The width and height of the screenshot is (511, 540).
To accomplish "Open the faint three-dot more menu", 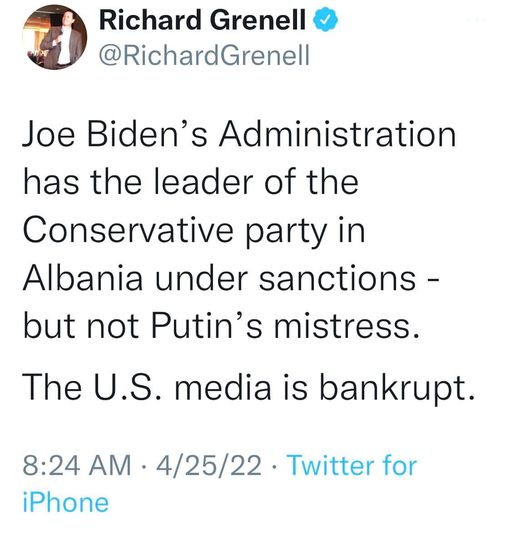I will (477, 20).
